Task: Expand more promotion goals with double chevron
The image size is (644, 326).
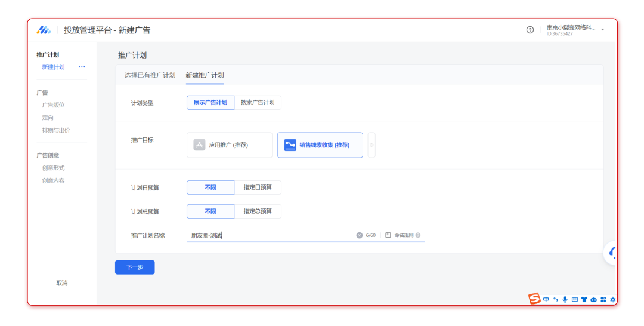Action: click(371, 145)
